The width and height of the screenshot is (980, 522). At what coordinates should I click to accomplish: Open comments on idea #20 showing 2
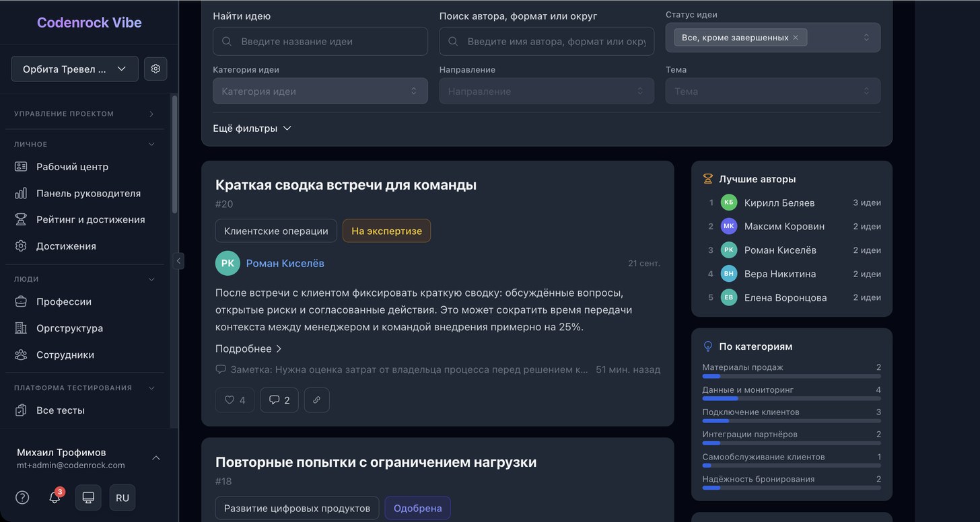pyautogui.click(x=279, y=400)
